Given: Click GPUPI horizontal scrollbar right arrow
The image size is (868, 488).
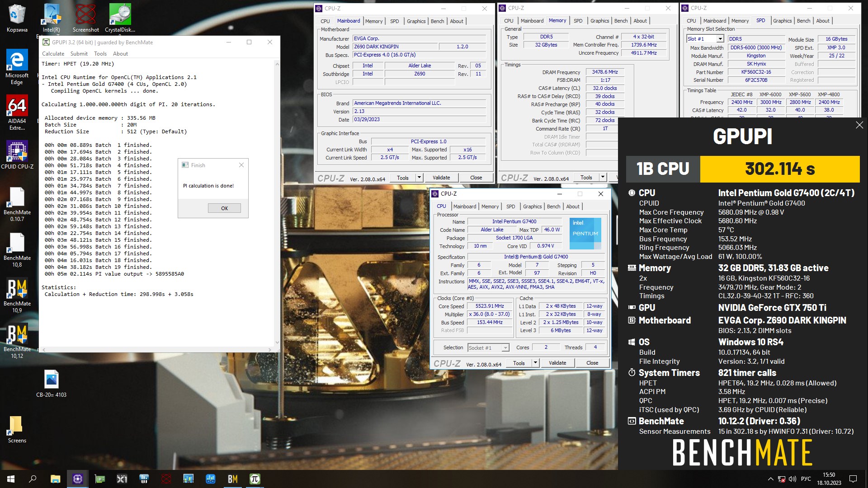Looking at the screenshot, I should coord(270,350).
